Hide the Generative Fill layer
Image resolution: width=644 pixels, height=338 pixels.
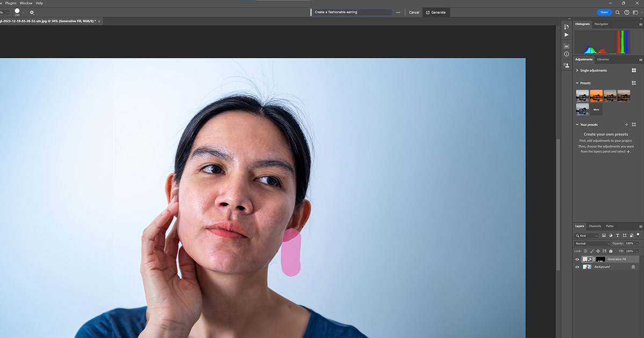click(577, 259)
